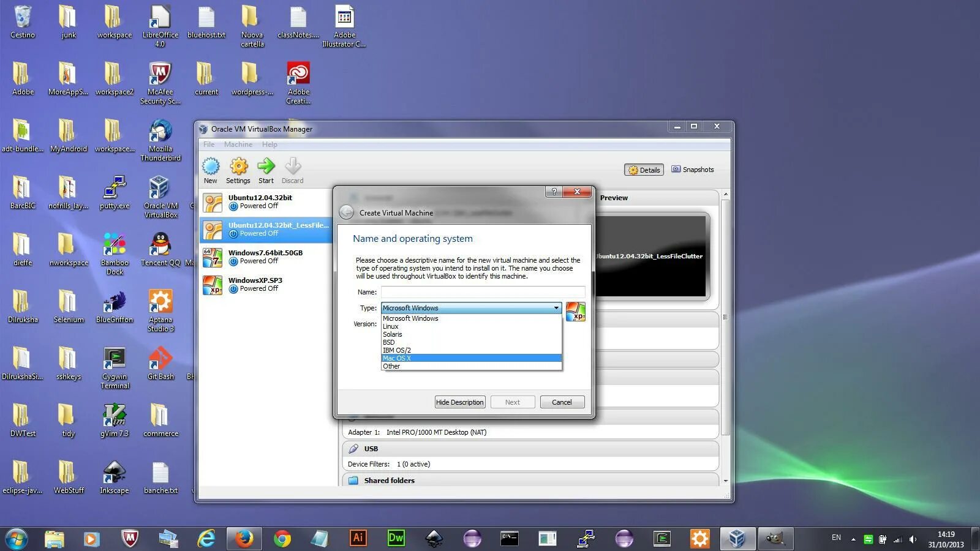Cancel the Create Virtual Machine wizard

(x=562, y=402)
